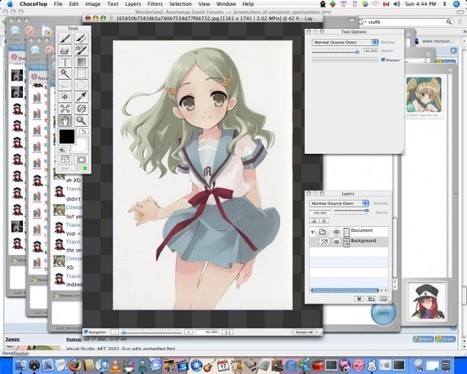Open VLC cone from the Dock
Viewport: 467px width, 374px height.
pyautogui.click(x=115, y=365)
